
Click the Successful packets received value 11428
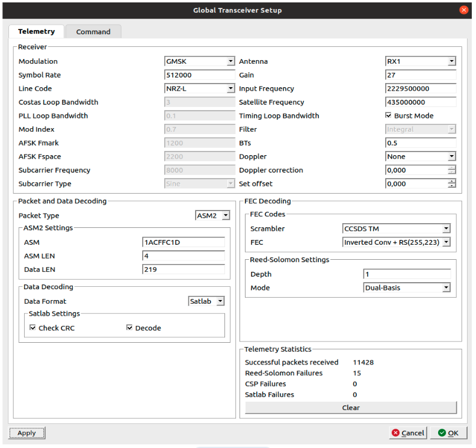(363, 362)
